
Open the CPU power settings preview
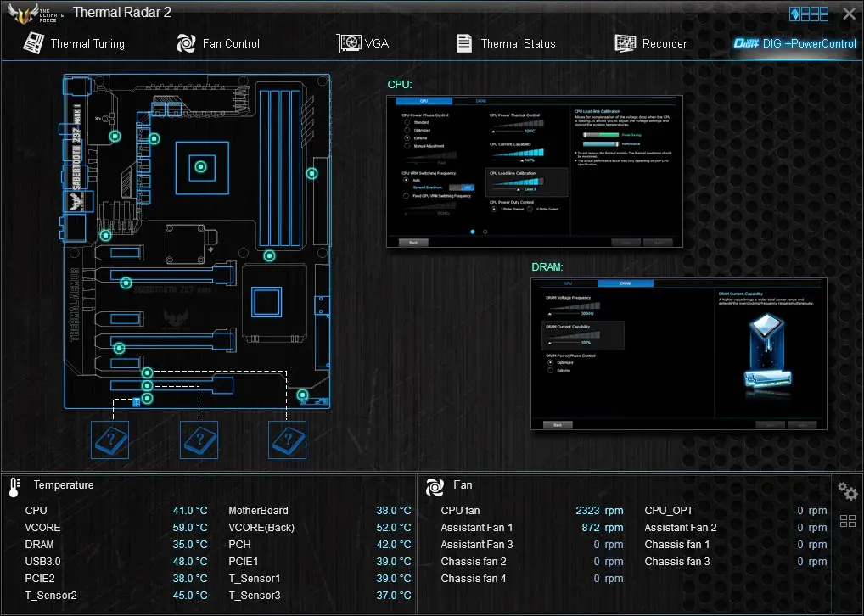535,171
